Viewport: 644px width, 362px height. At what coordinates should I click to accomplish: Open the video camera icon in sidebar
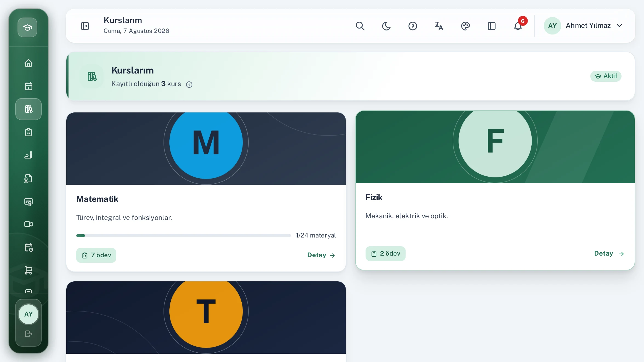29,224
